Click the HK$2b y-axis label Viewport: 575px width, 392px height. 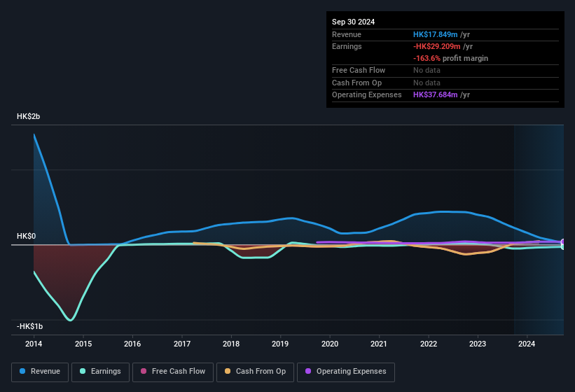[x=28, y=116]
